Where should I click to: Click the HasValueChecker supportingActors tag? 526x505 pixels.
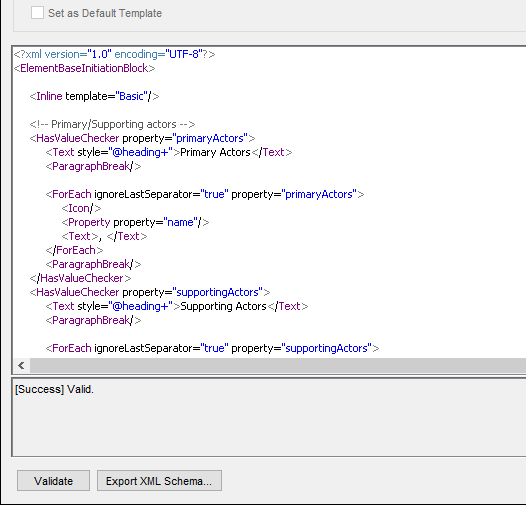(x=150, y=292)
